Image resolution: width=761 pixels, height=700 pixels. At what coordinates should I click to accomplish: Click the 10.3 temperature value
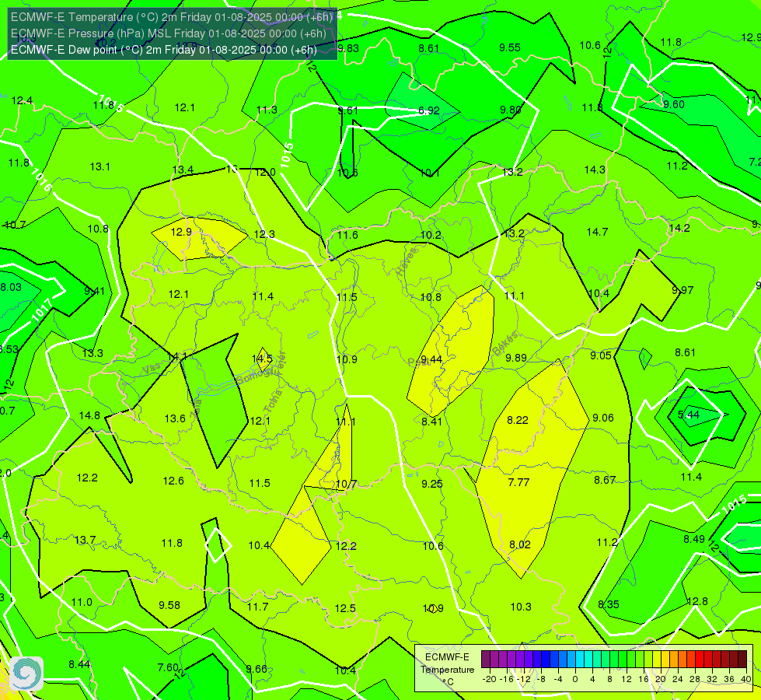(521, 607)
